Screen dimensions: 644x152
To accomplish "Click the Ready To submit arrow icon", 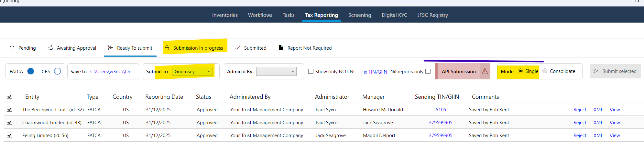I will (x=110, y=48).
